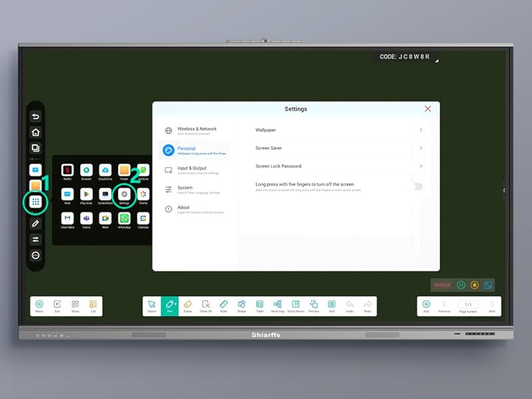Click Undo in the whiteboard toolbar
This screenshot has height=399, width=532.
(350, 306)
